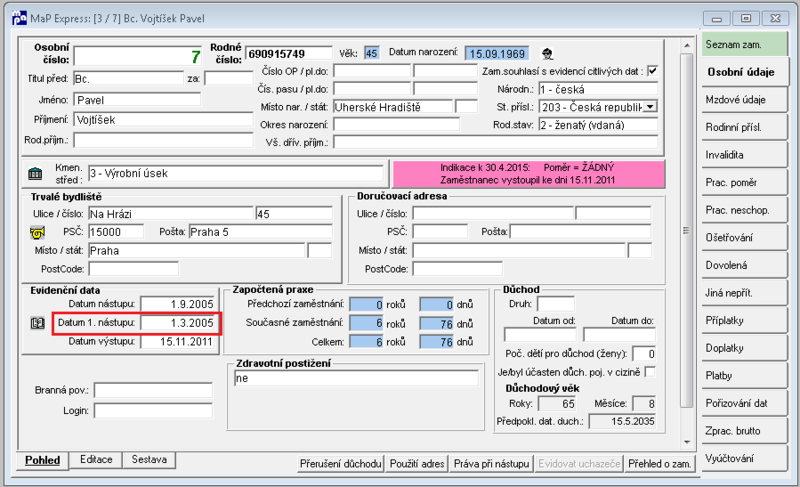Open the Mzdové údaje section
Image resolution: width=800 pixels, height=487 pixels.
[744, 100]
